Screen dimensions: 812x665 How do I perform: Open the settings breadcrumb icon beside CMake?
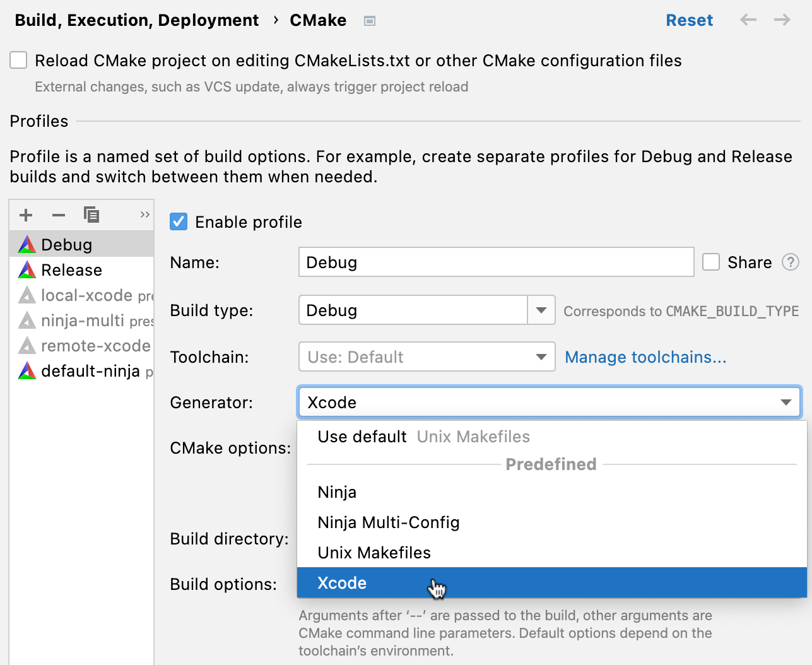tap(369, 20)
